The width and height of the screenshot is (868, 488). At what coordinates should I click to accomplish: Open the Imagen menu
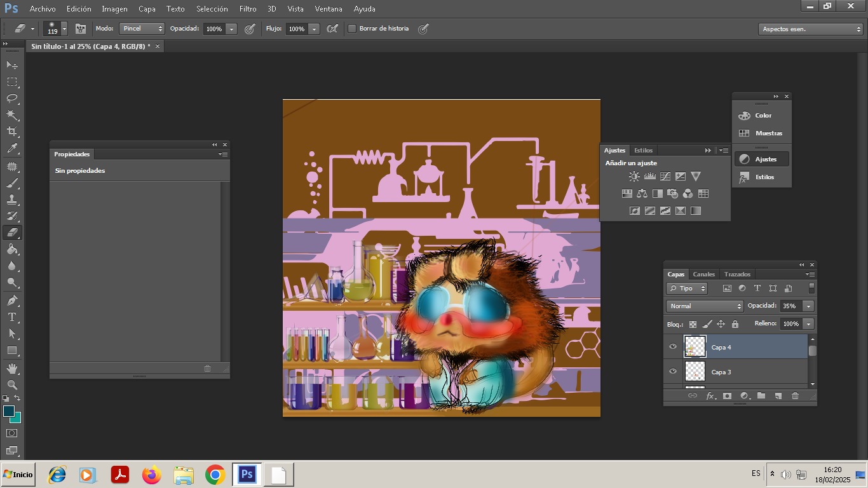(x=114, y=9)
